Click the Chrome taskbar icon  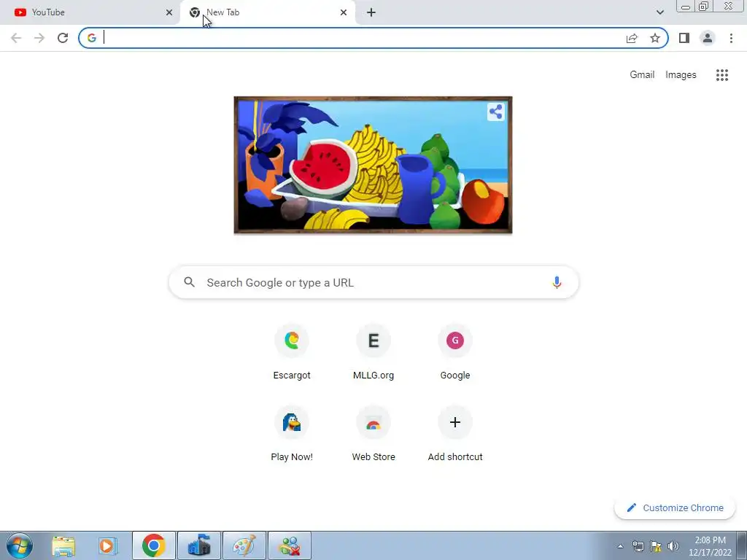tap(153, 545)
